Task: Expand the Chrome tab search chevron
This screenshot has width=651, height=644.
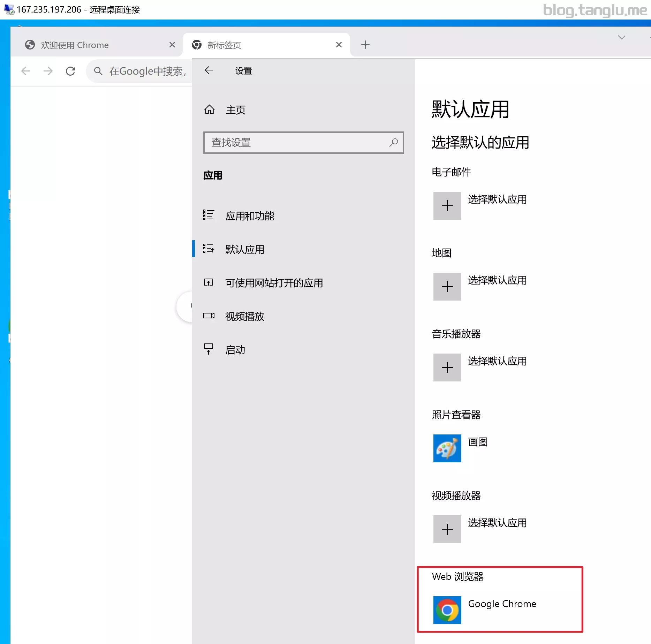Action: point(621,37)
